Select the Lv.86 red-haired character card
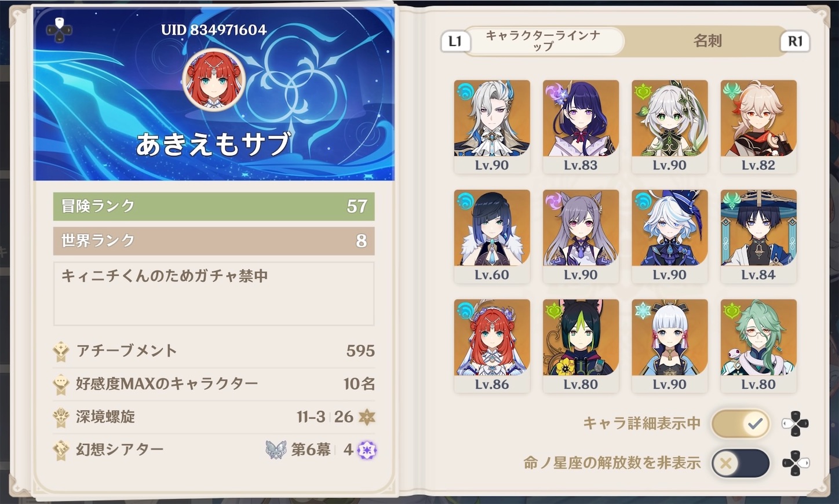839x504 pixels. coord(491,346)
